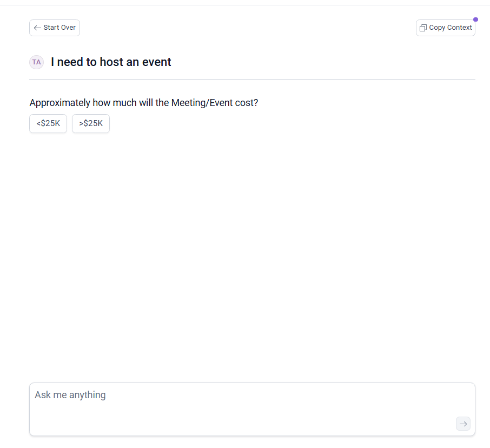Click the "Ask me anything" placeholder text
490x448 pixels.
(x=70, y=395)
